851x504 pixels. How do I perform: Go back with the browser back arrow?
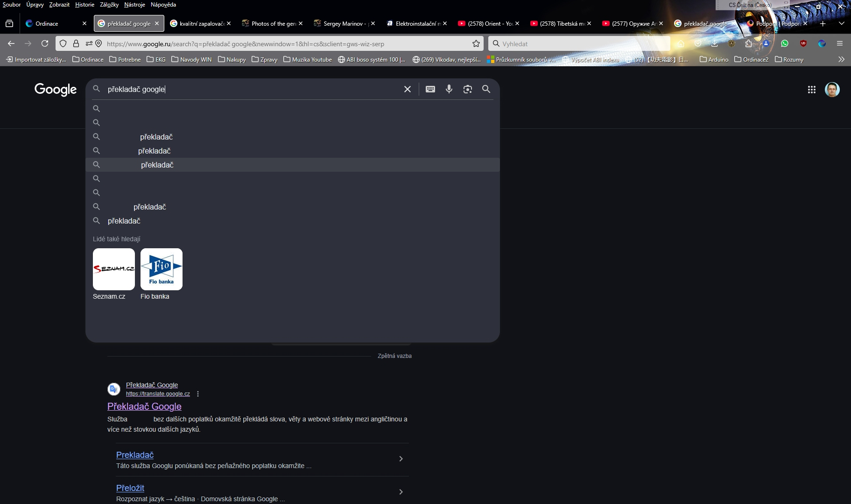(11, 43)
